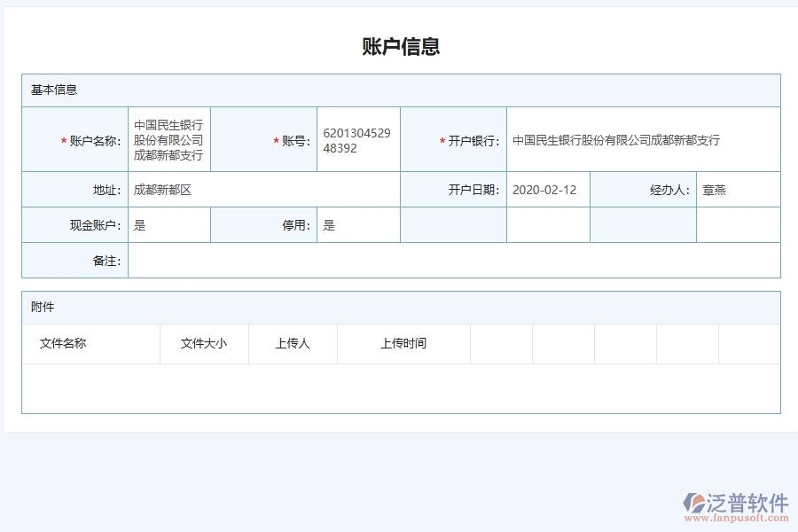This screenshot has height=532, width=798.
Task: Click the 文件大小 column header
Action: (205, 343)
